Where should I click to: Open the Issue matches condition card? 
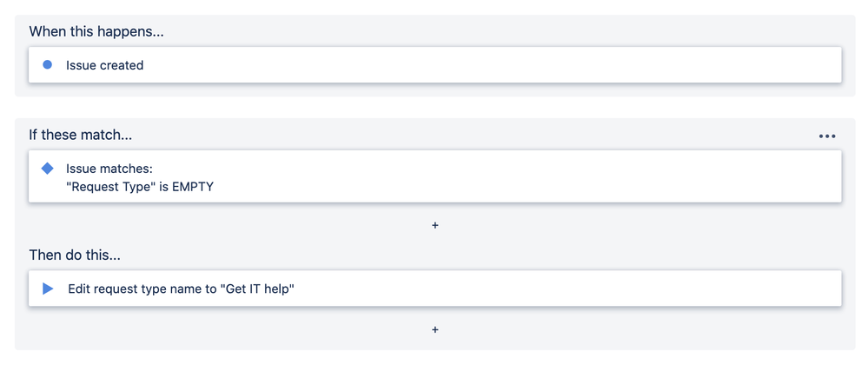[x=435, y=176]
